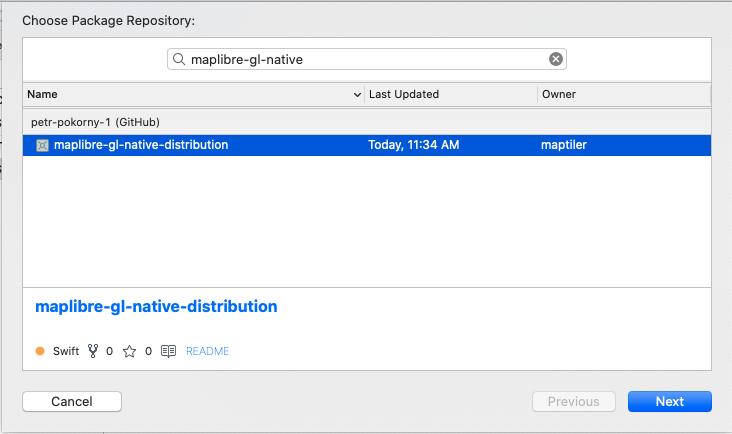
Task: Click the magnifying glass search icon
Action: (179, 59)
